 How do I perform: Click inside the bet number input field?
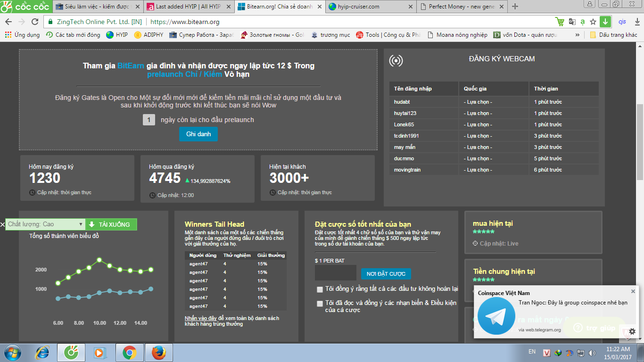[x=336, y=273]
